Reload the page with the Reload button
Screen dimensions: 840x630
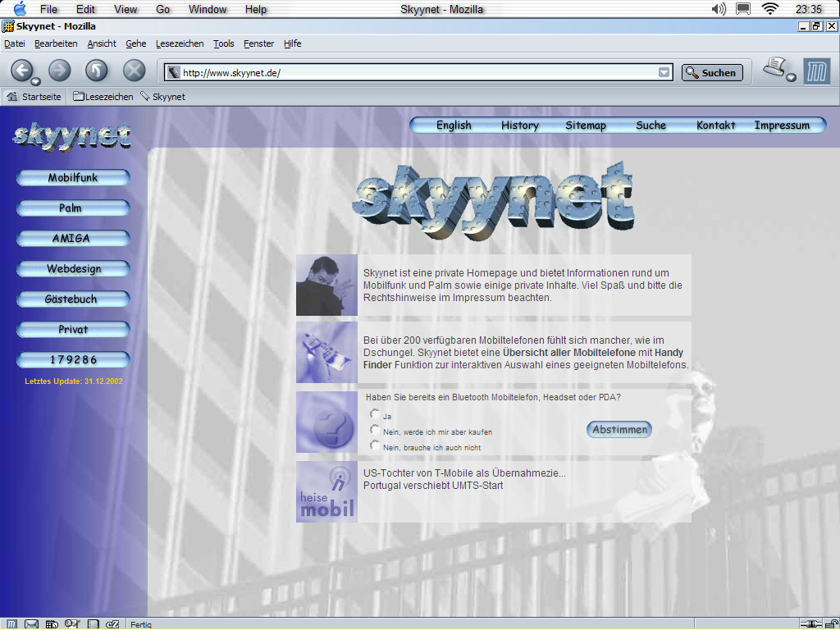click(x=97, y=71)
